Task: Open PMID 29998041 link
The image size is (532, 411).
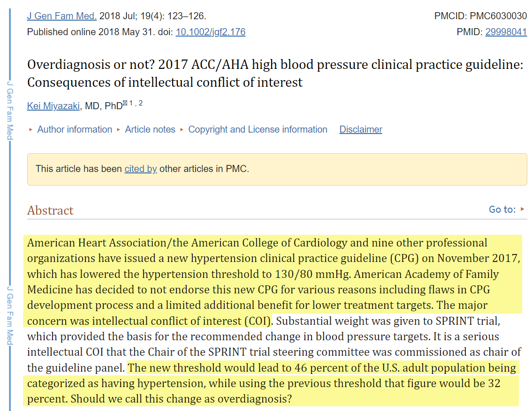Action: coord(506,32)
